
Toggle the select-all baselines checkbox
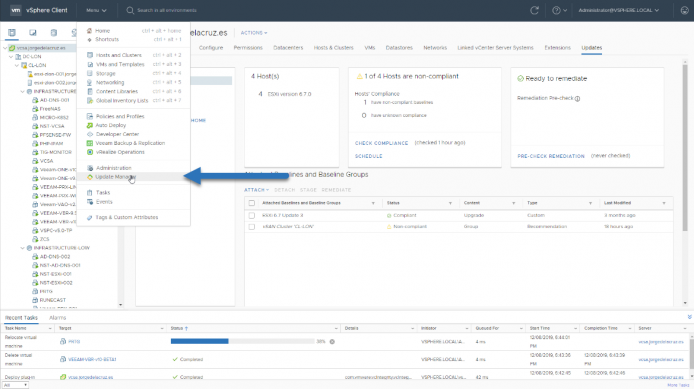252,203
